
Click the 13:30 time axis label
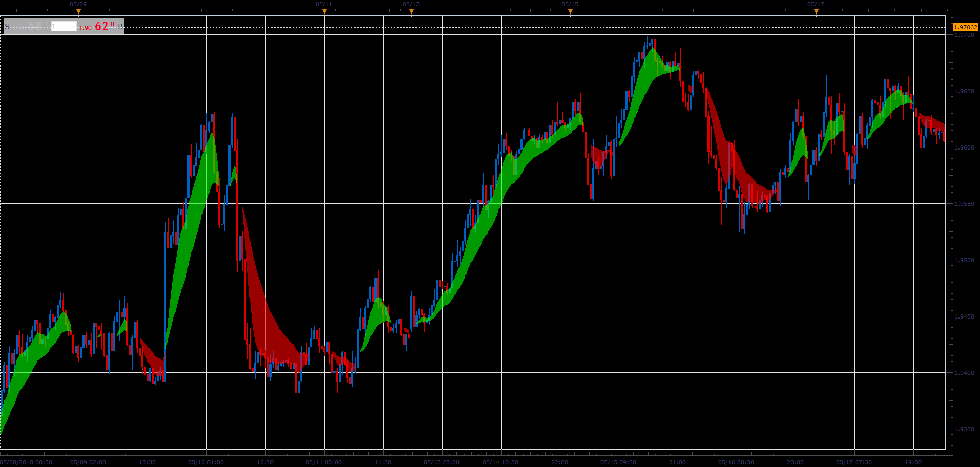point(147,462)
